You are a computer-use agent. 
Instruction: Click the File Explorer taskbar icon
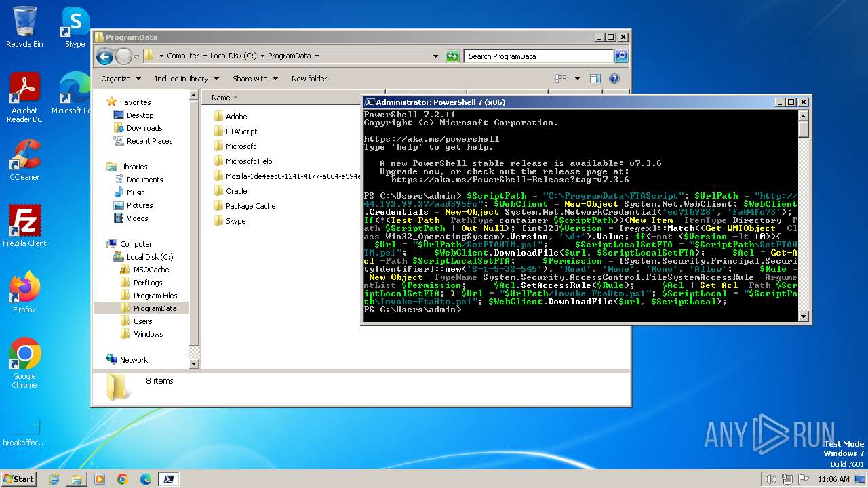click(x=77, y=479)
